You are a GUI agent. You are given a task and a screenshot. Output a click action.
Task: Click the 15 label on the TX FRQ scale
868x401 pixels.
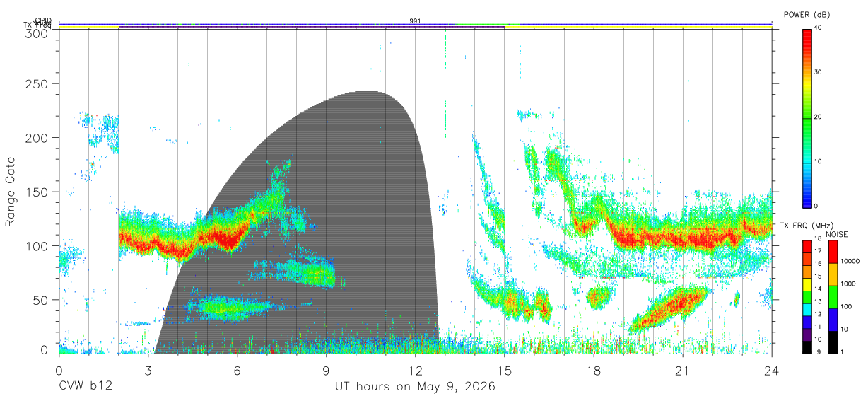point(817,277)
